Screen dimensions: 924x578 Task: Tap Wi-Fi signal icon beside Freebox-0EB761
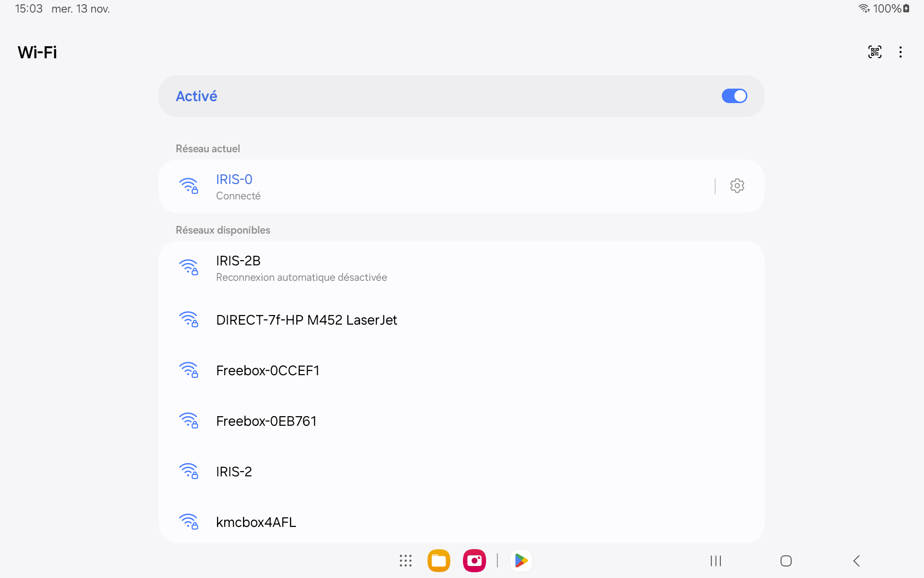pyautogui.click(x=189, y=421)
